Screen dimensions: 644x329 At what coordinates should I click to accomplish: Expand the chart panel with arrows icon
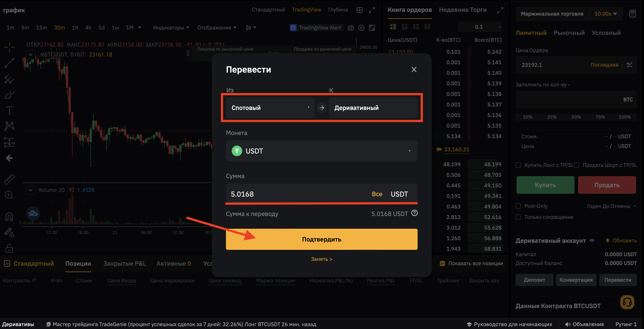coord(372,10)
